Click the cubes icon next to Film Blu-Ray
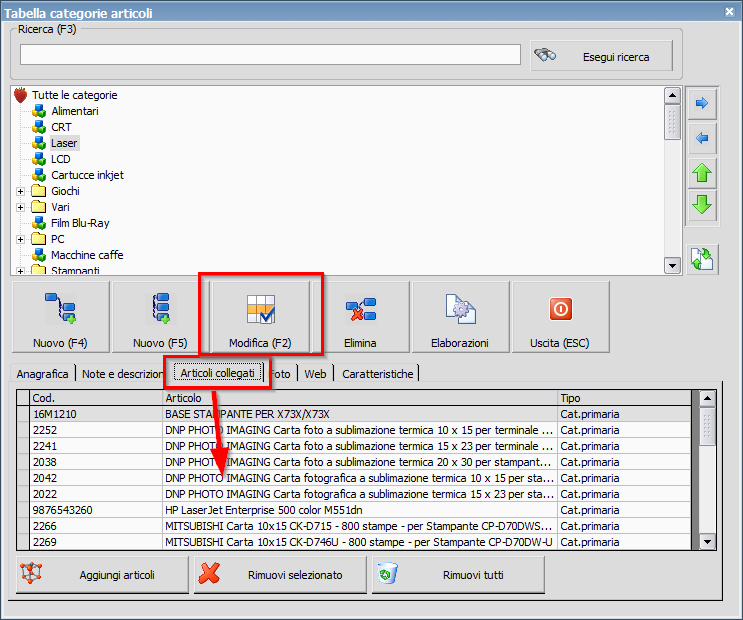This screenshot has width=743, height=620. 39,223
